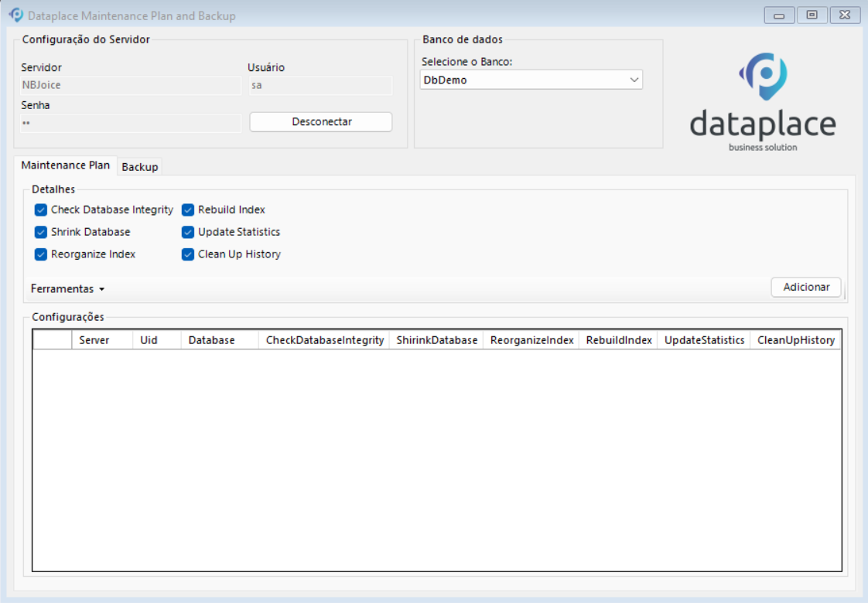Image resolution: width=868 pixels, height=603 pixels.
Task: Click the Database column header
Action: pos(219,339)
